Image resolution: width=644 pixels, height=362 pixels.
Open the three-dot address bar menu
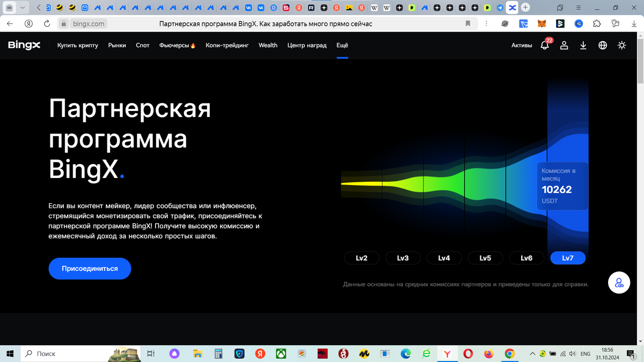coord(486,24)
